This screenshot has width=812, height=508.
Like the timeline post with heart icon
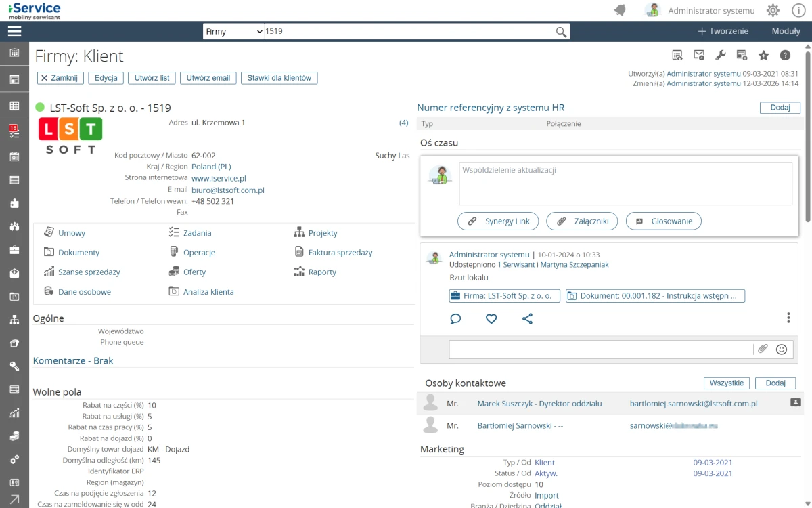pos(491,318)
